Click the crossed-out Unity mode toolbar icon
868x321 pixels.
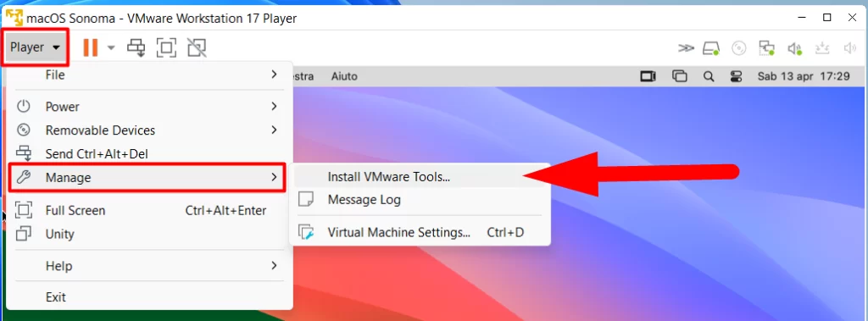coord(197,47)
